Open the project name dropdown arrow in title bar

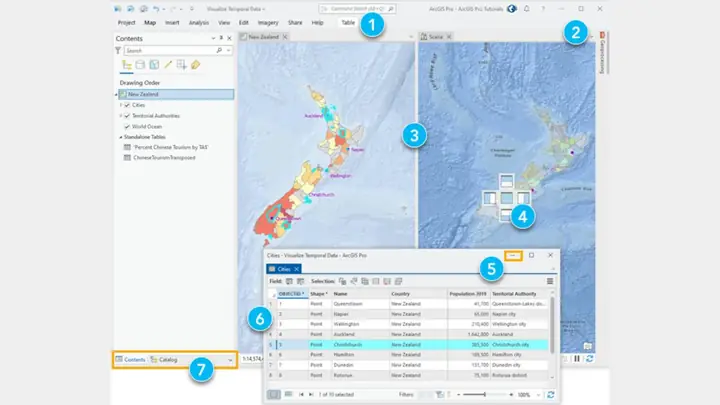[264, 9]
